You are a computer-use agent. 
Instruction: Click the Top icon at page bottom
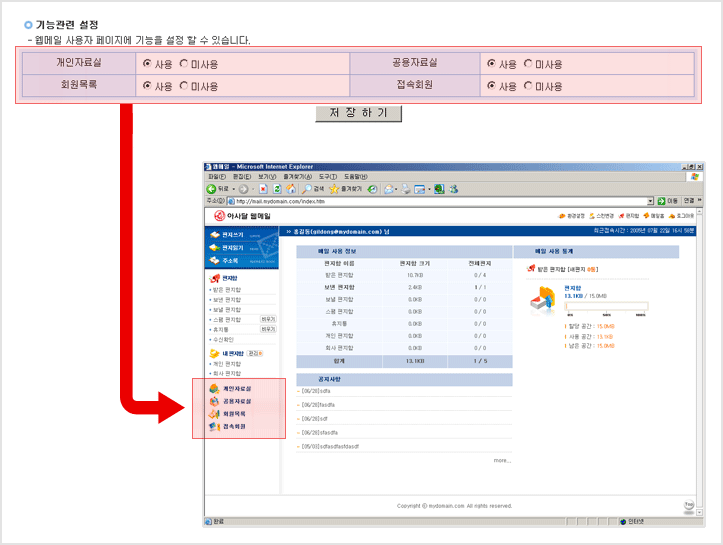coord(688,505)
